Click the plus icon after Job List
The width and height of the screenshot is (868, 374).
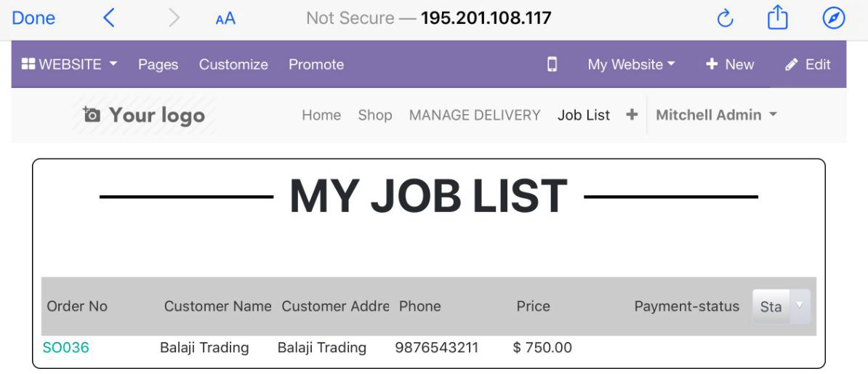632,115
